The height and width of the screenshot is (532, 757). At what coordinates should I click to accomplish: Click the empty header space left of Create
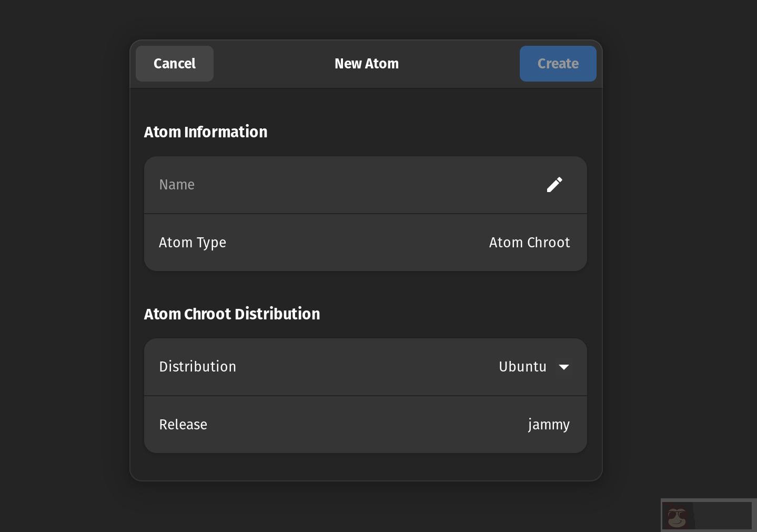(463, 64)
